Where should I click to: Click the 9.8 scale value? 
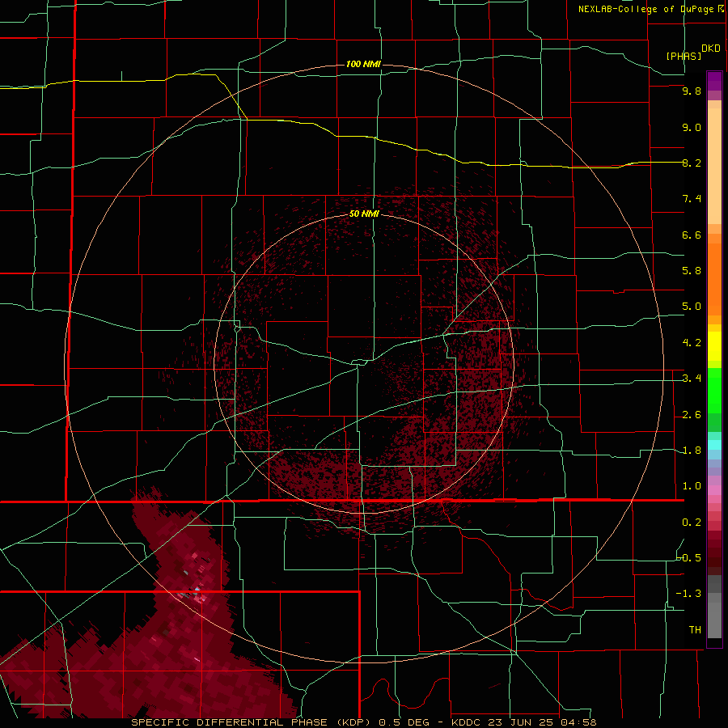[x=692, y=91]
